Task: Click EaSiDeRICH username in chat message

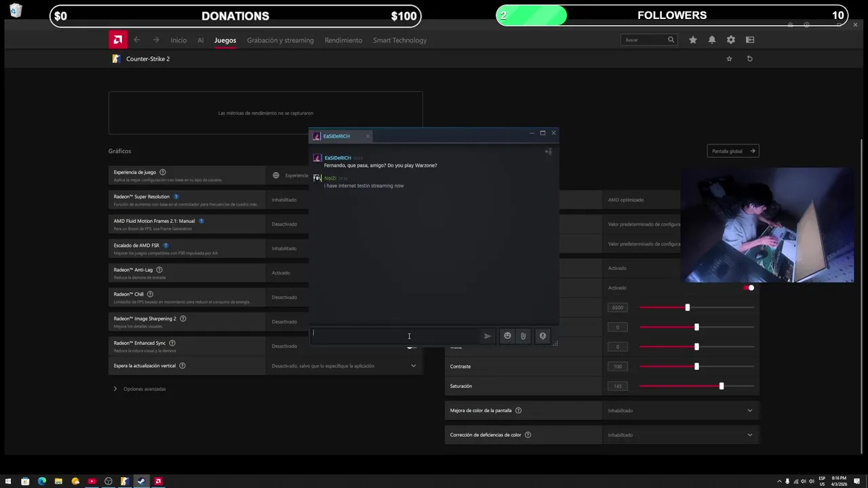Action: pos(338,158)
